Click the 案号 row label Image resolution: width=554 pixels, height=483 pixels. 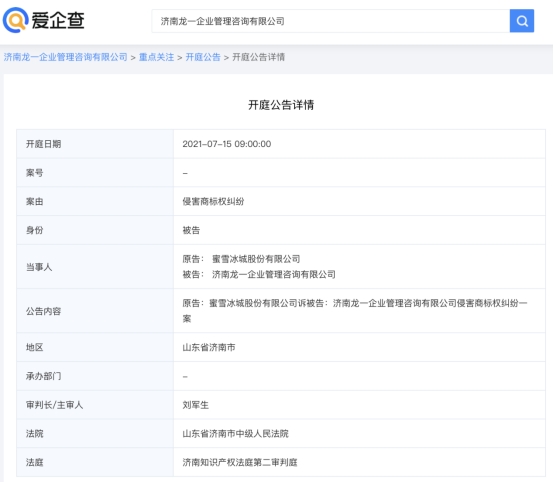[x=35, y=173]
